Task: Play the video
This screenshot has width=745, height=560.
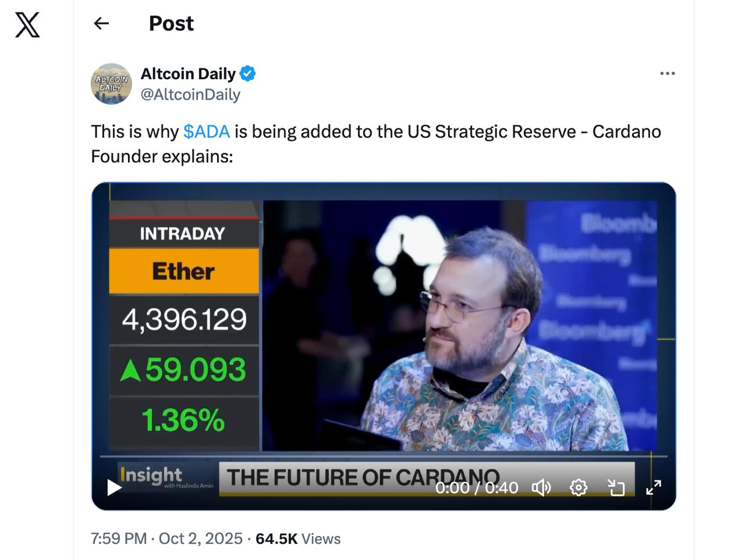Action: [114, 487]
